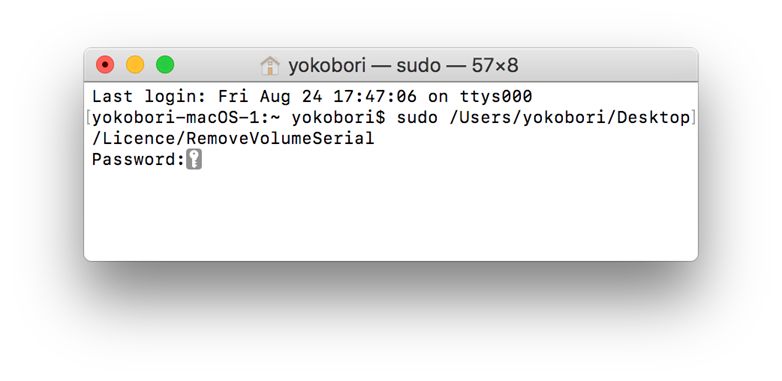The image size is (782, 381).
Task: Click the home folder proxy icon in title bar
Action: [270, 65]
